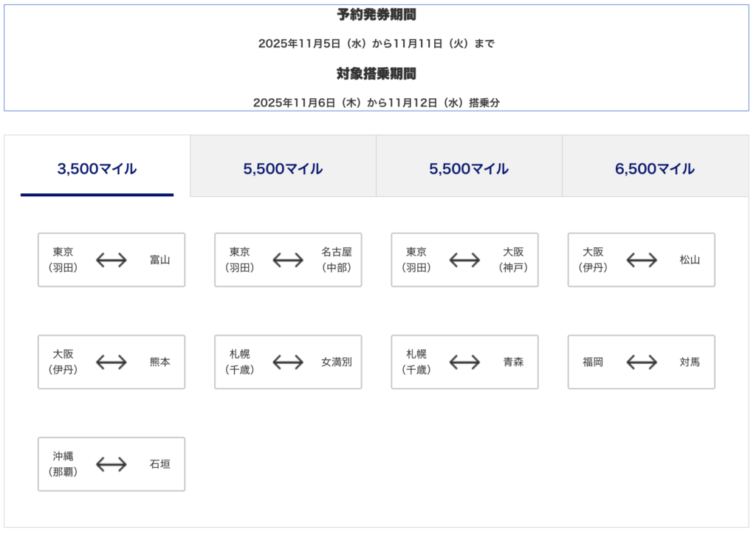Click the 対馬 destination label
Screen dimensions: 756x535
[x=690, y=362]
